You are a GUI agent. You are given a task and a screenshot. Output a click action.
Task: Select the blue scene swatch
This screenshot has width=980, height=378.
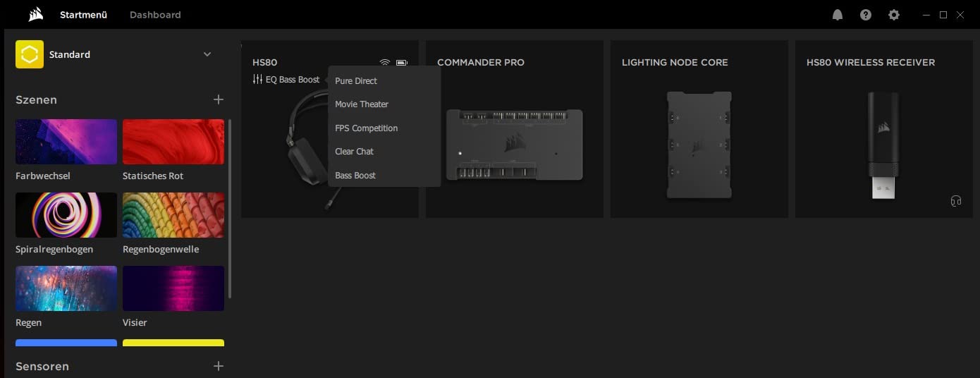pyautogui.click(x=66, y=343)
